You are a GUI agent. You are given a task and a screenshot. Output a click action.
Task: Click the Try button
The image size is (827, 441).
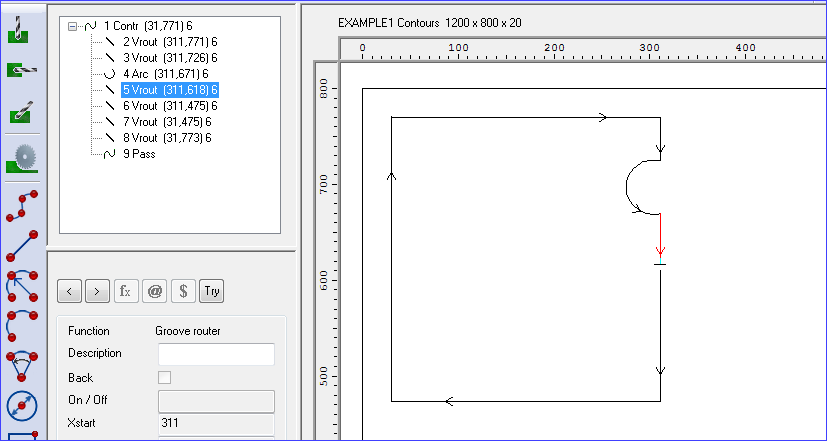[x=211, y=291]
